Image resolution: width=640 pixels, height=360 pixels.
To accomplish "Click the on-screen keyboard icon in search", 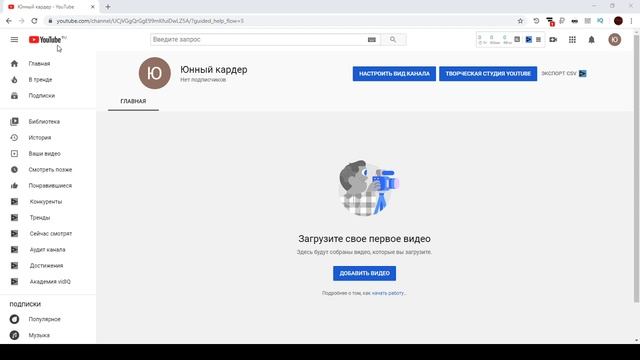I will (x=371, y=40).
